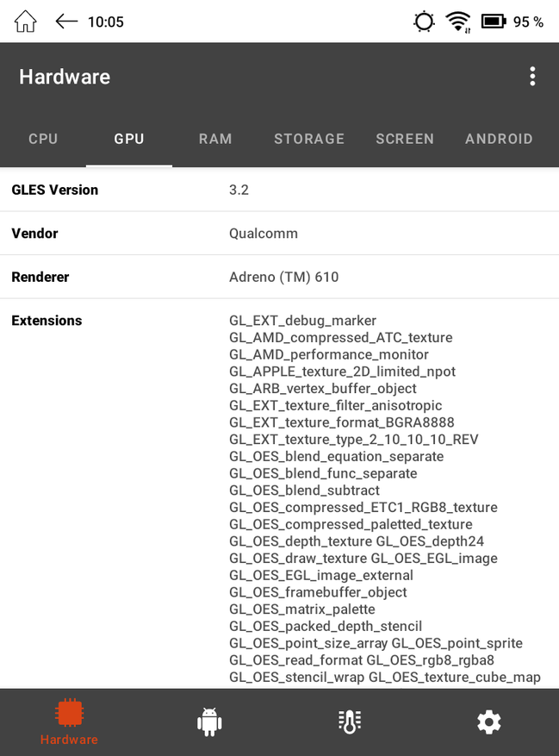This screenshot has height=756, width=559.
Task: Show the SCREEN tab
Action: tap(405, 139)
